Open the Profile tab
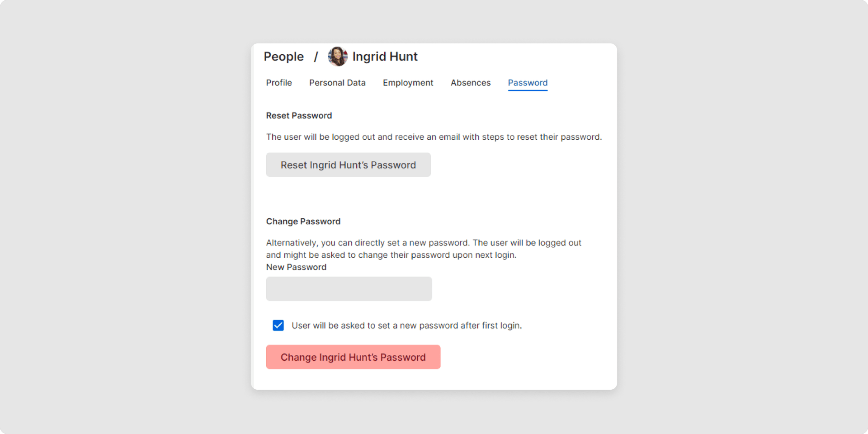This screenshot has width=868, height=434. pos(279,83)
